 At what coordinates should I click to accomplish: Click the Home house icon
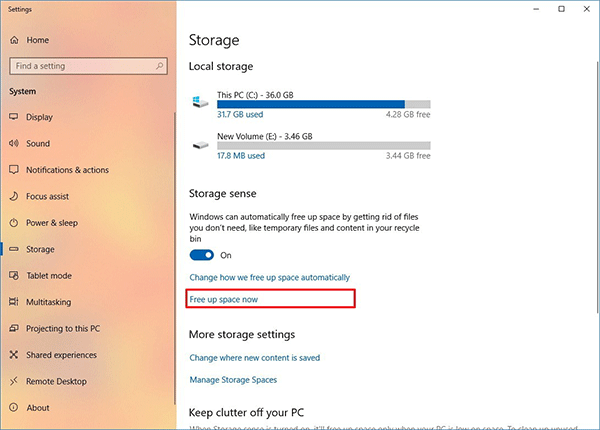14,40
